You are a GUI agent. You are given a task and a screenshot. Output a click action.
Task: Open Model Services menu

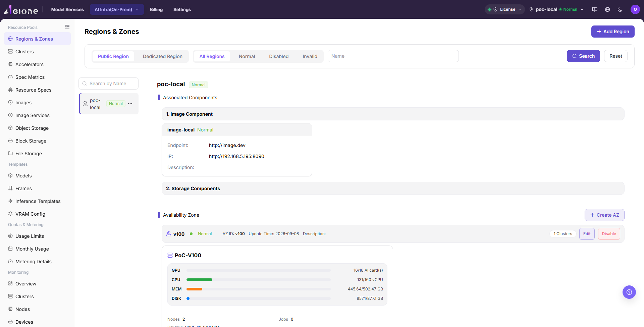pyautogui.click(x=67, y=9)
